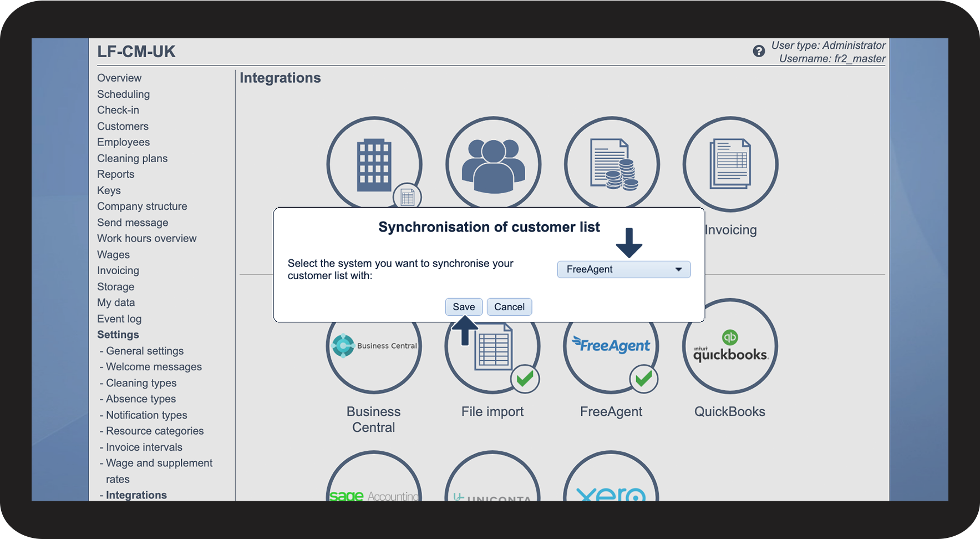Open Invoice intervals settings
Screen dimensions: 980x539
pos(144,447)
